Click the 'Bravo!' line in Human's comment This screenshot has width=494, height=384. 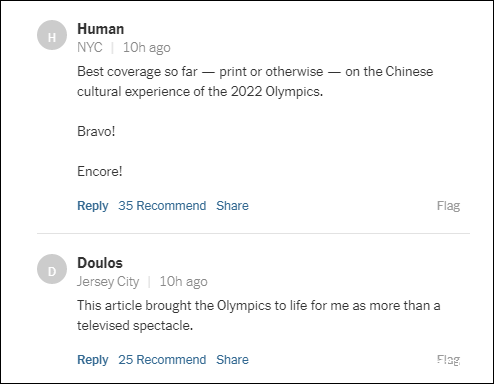pos(96,131)
